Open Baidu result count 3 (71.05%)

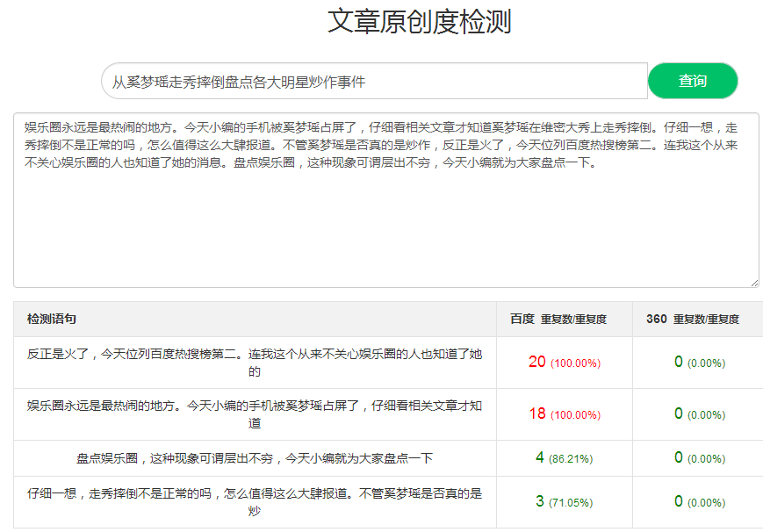(539, 501)
